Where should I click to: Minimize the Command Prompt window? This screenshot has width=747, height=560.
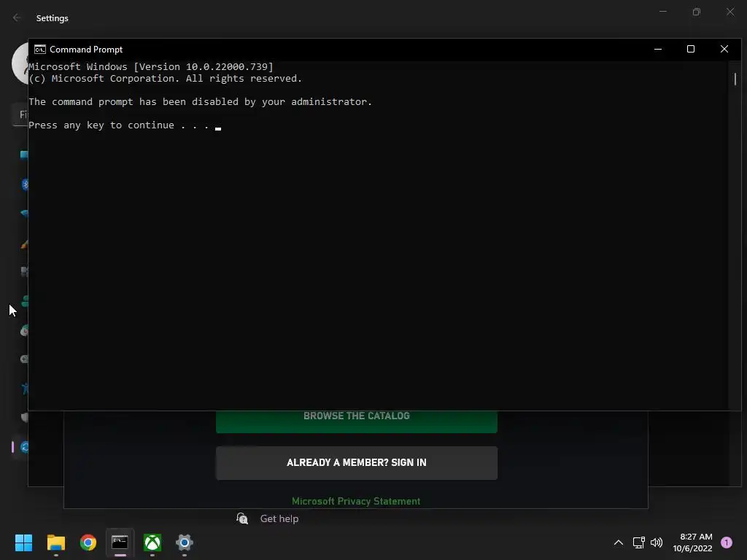[x=658, y=49]
